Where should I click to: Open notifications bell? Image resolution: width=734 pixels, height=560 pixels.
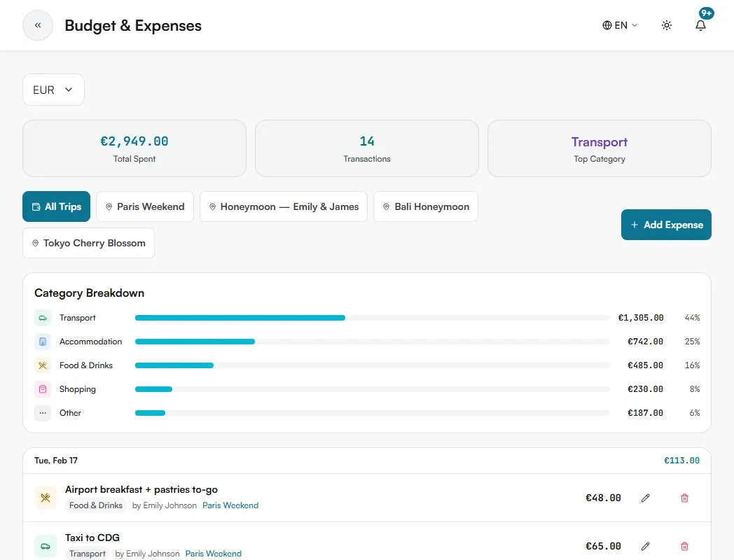pos(700,25)
